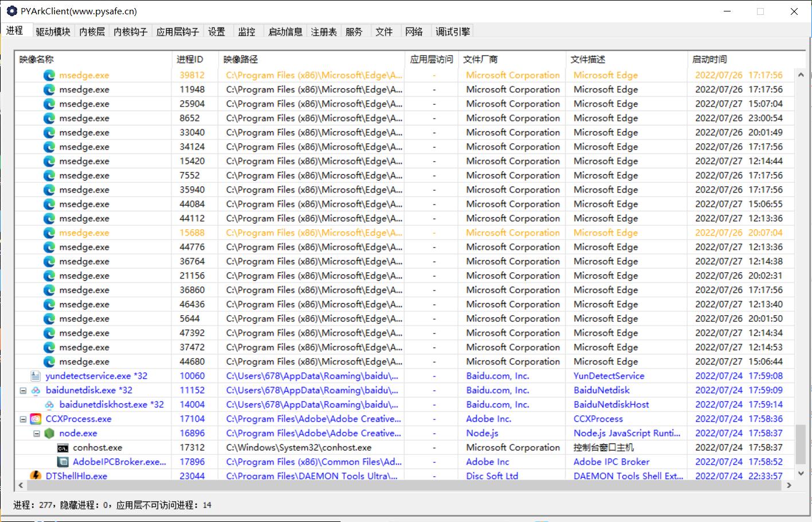This screenshot has width=812, height=522.
Task: Click the baidunetdiskhost.exe cloud icon
Action: 49,405
